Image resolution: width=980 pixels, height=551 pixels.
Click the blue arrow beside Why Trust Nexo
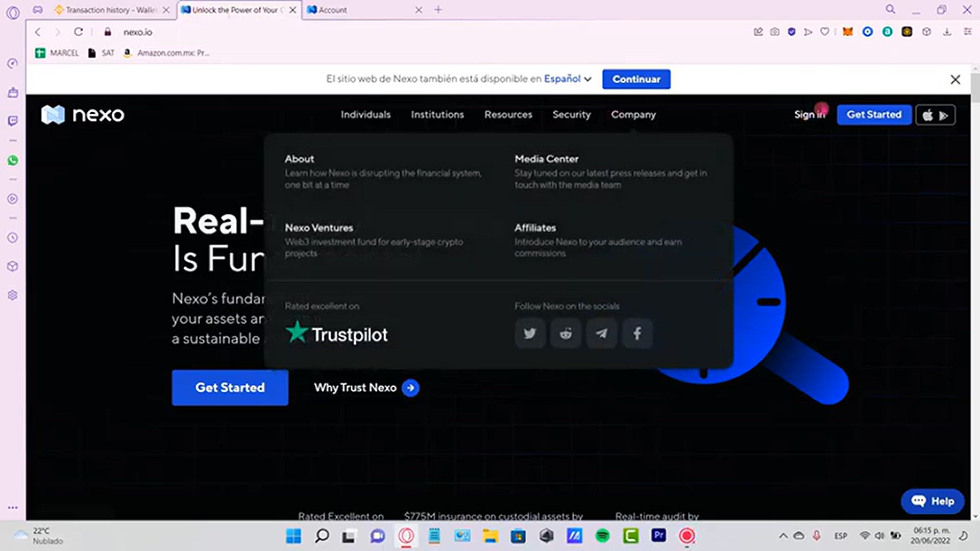(410, 388)
